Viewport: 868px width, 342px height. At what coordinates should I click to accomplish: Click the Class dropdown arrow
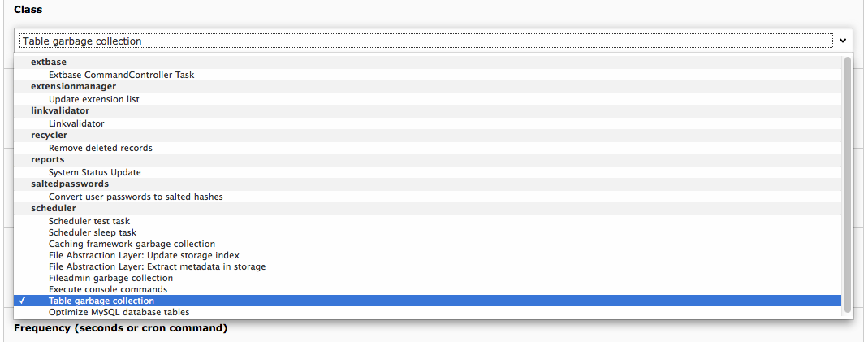[844, 41]
